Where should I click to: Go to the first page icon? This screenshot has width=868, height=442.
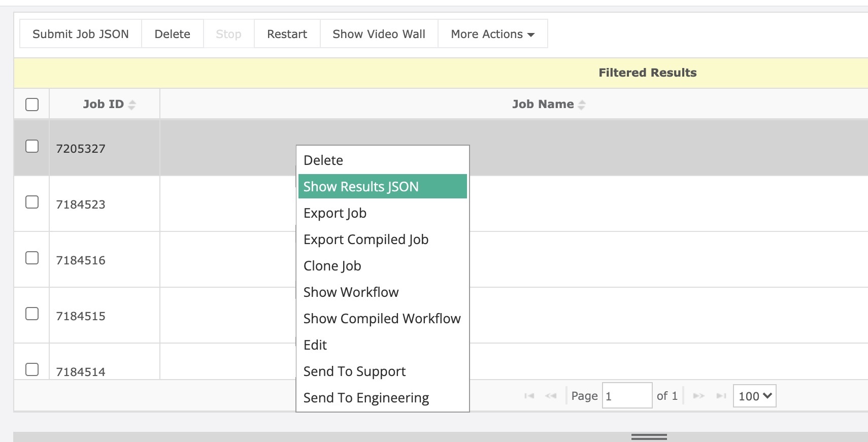529,396
